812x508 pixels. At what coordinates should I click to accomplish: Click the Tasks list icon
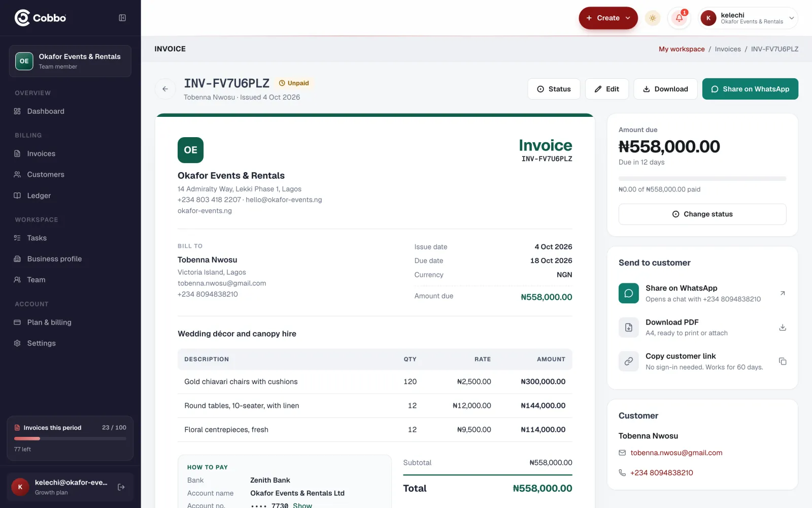pyautogui.click(x=17, y=238)
